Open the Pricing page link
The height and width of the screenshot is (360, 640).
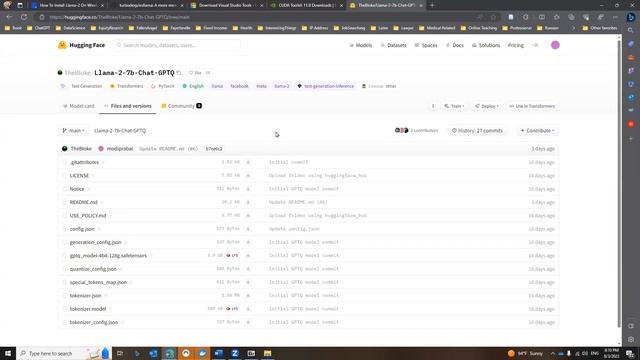[516, 45]
